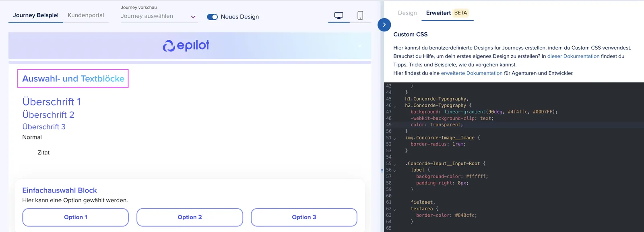Screen dimensions: 644x232
Task: Fold code at line 56
Action: pos(394,170)
